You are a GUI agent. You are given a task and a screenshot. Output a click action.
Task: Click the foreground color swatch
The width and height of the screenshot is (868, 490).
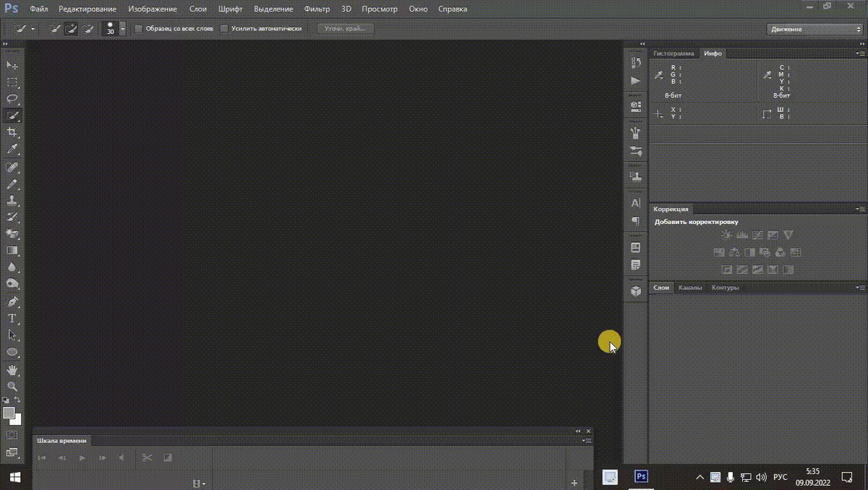click(9, 413)
